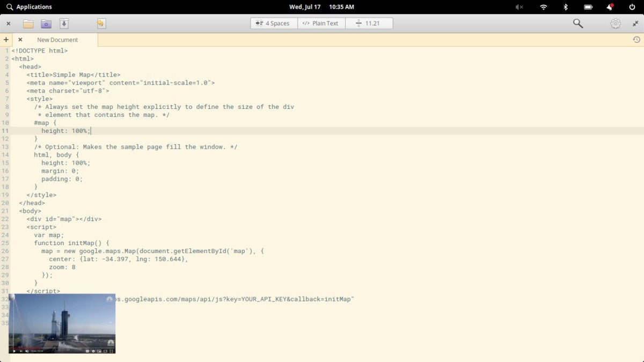Add a new tab with the plus icon

pos(6,40)
